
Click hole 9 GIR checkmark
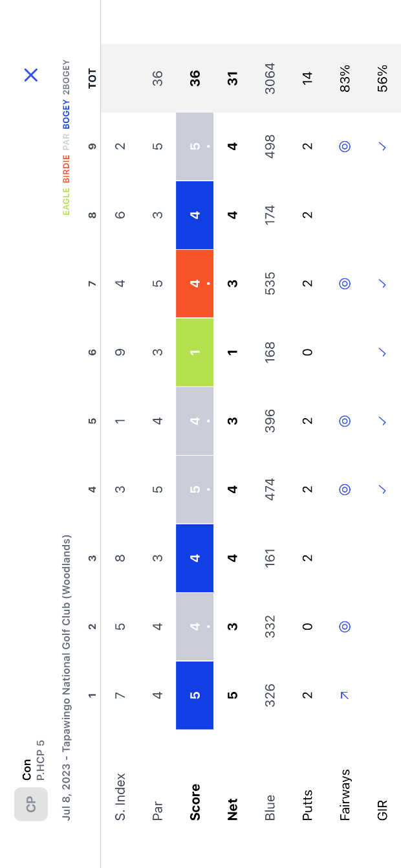382,146
